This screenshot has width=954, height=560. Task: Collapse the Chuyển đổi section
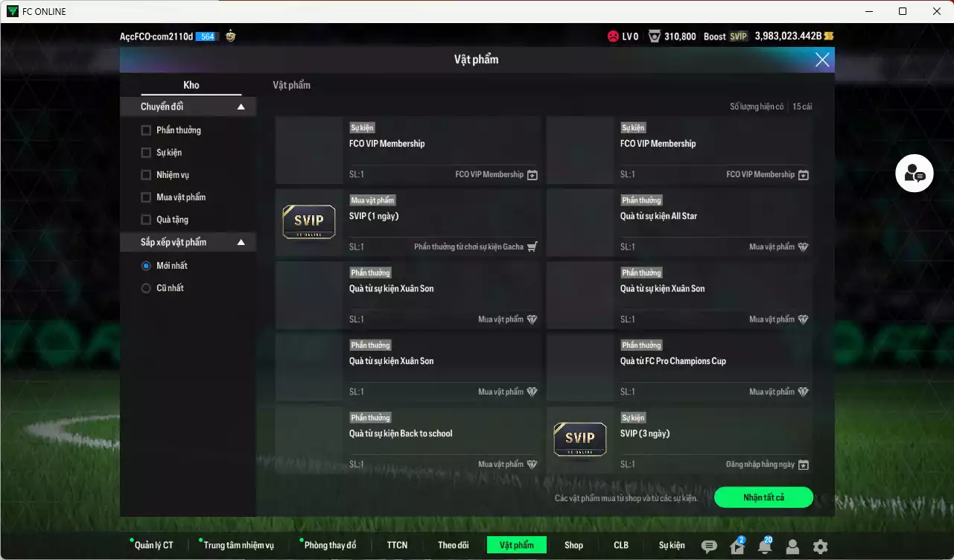(241, 107)
